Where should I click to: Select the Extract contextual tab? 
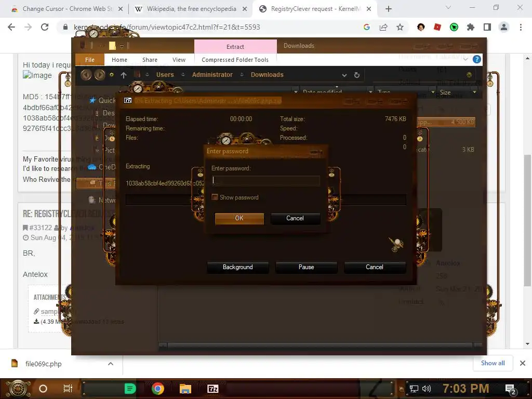pyautogui.click(x=235, y=46)
